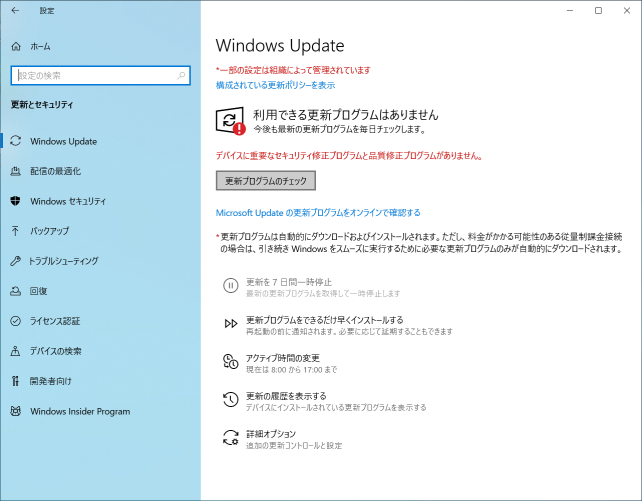Viewport: 642px width, 501px height.
Task: Click the 更新プログラムのチェック button
Action: [266, 181]
